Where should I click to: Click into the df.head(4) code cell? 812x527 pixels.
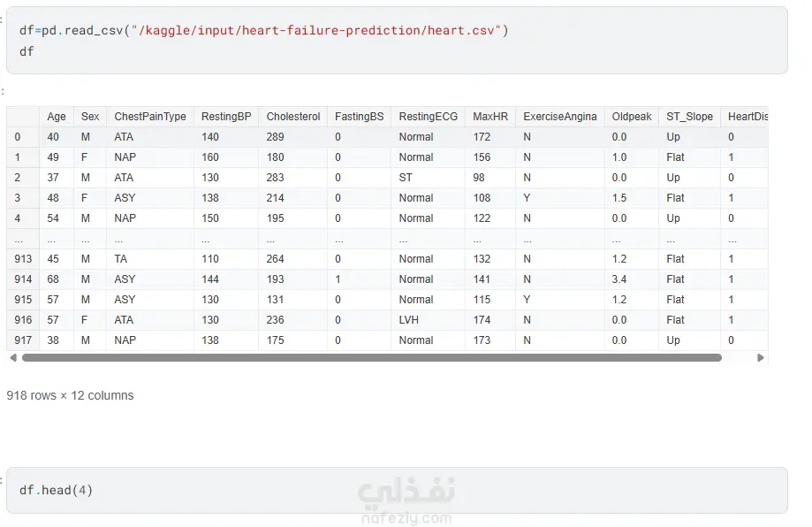pyautogui.click(x=396, y=490)
